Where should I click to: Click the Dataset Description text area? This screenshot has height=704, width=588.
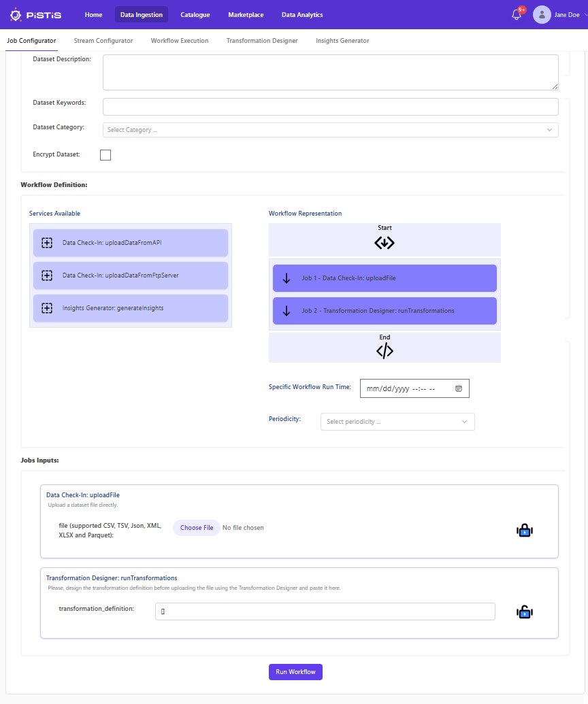pos(331,72)
